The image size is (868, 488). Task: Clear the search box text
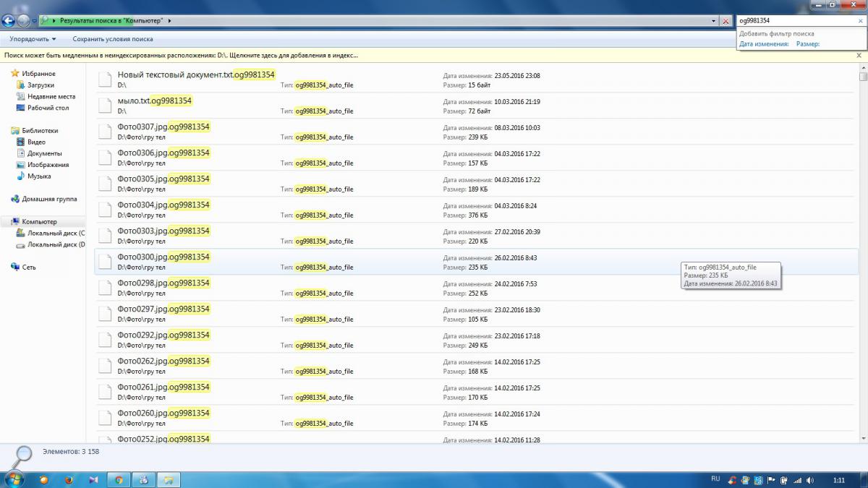(x=860, y=21)
